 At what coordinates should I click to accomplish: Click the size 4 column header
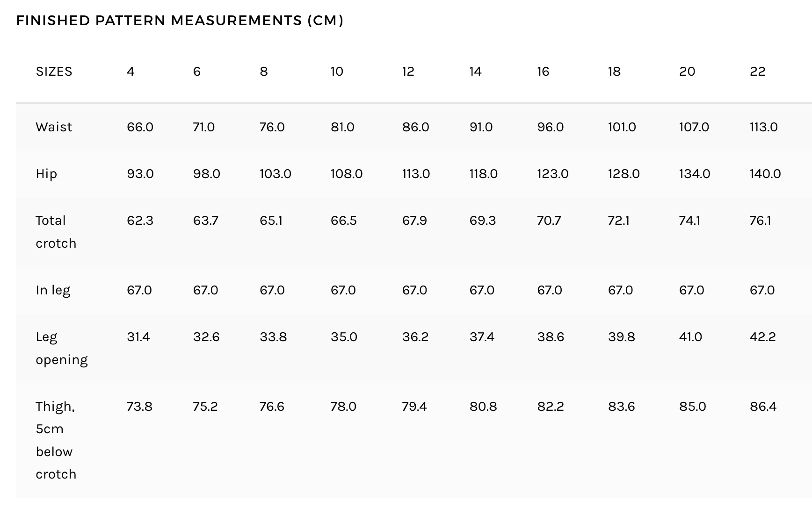pyautogui.click(x=130, y=72)
